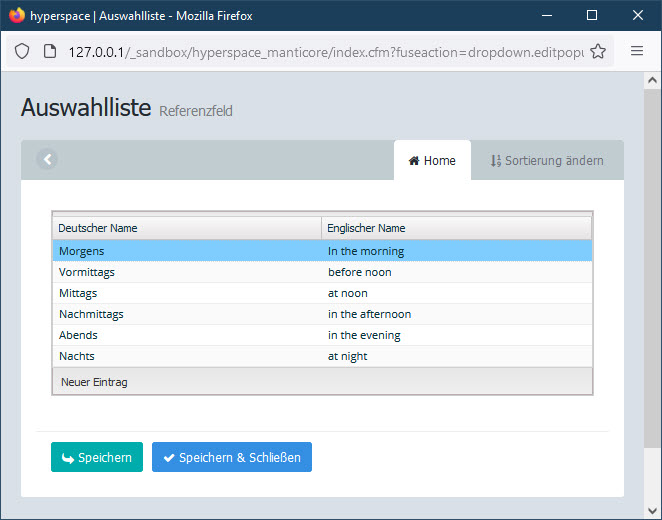Bookmark this page with star icon
Viewport: 662px width, 520px height.
tap(598, 52)
